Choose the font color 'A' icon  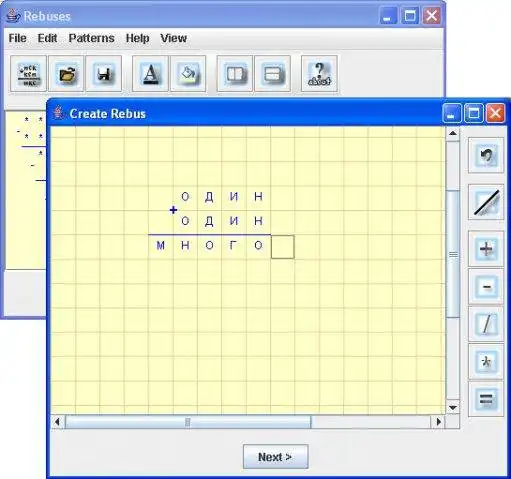[x=150, y=74]
